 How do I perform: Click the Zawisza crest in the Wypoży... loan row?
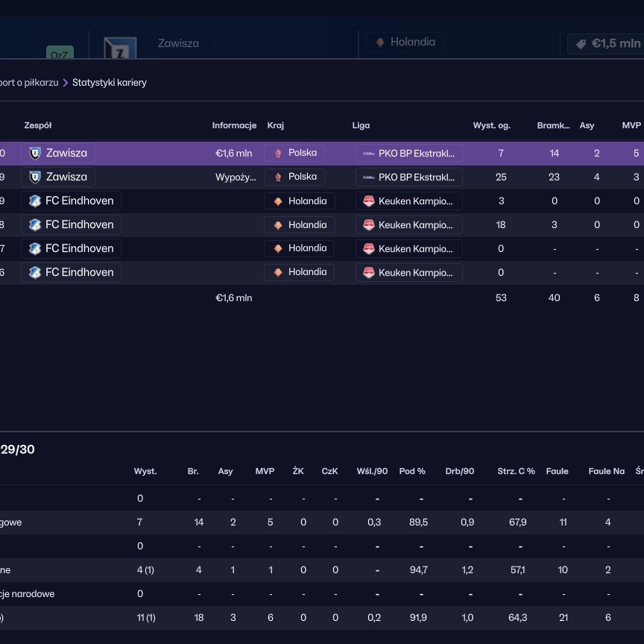point(35,177)
